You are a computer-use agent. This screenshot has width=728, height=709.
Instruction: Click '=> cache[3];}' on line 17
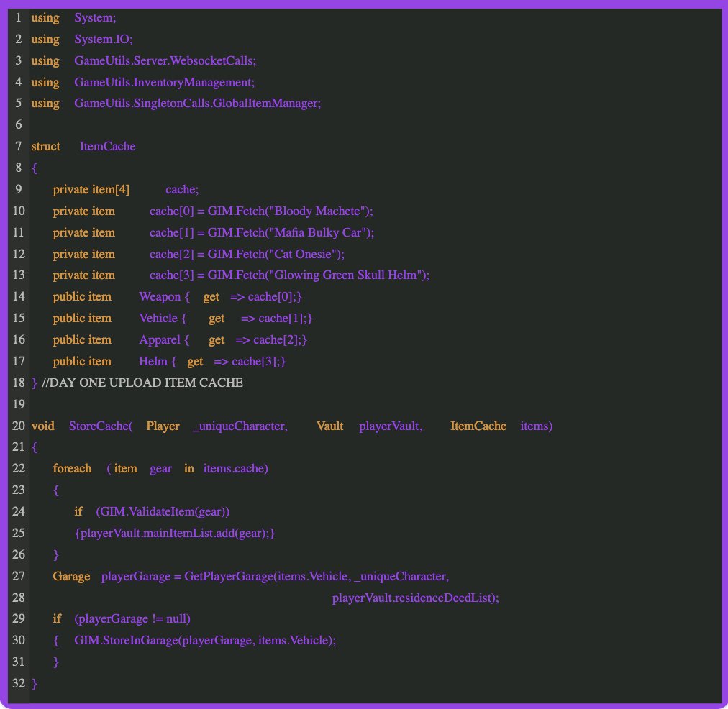[250, 361]
